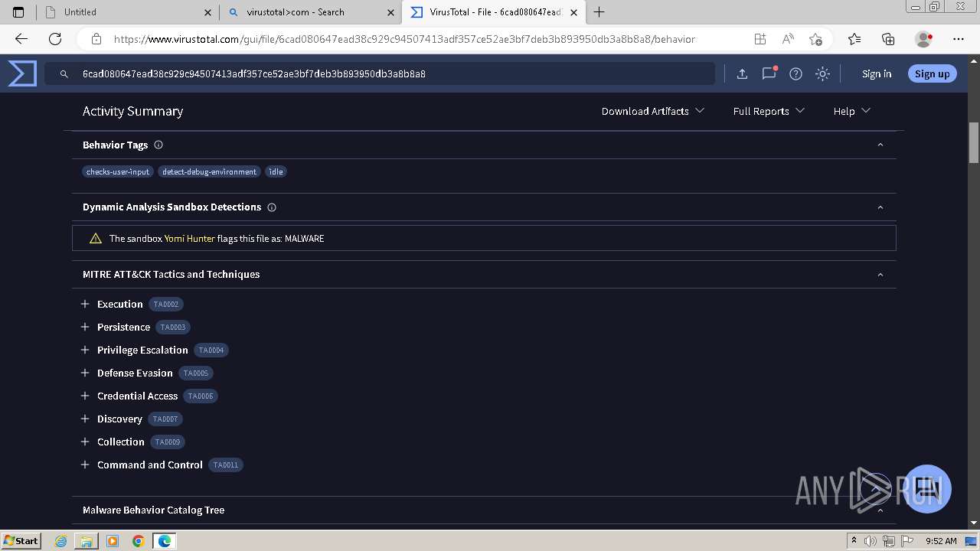Screen dimensions: 980x551
Task: Click the search magnifier icon in VirusTotal bar
Action: click(x=64, y=74)
